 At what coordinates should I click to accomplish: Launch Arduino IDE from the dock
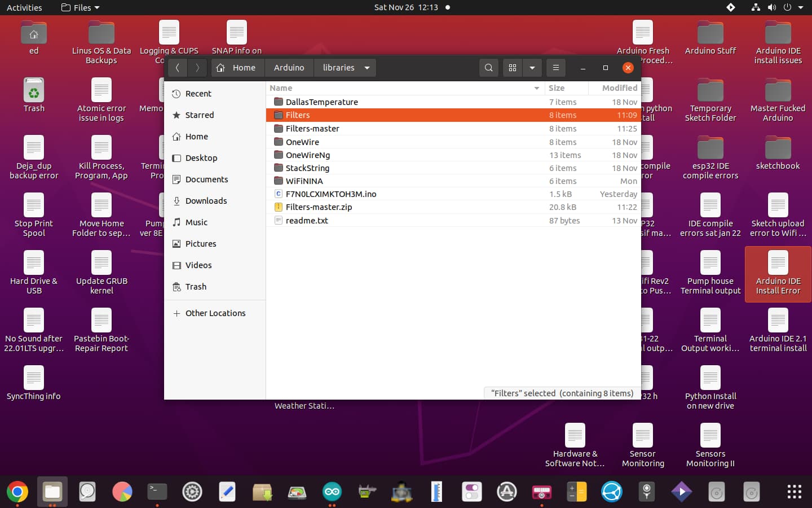click(332, 492)
